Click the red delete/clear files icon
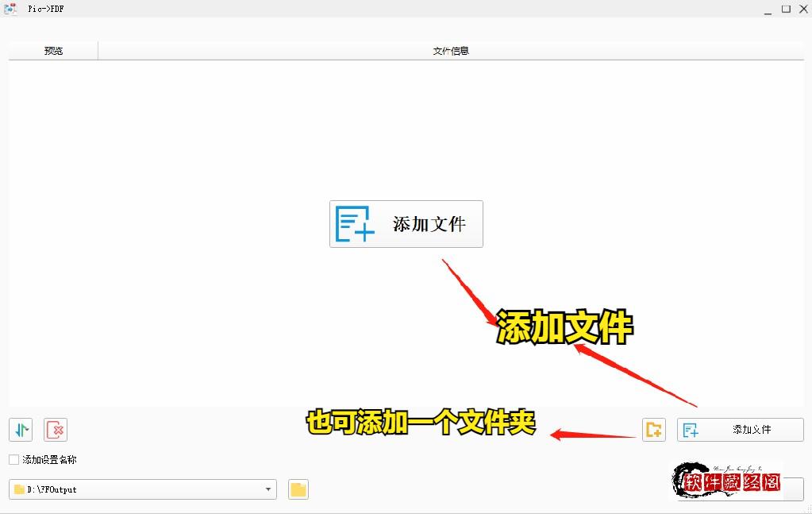The image size is (812, 514). pos(54,430)
